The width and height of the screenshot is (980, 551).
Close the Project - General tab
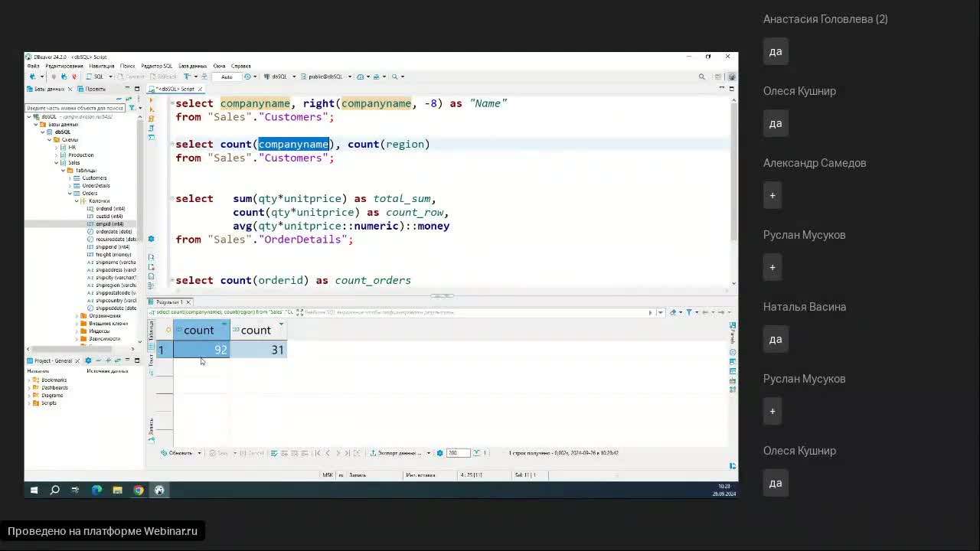click(79, 360)
